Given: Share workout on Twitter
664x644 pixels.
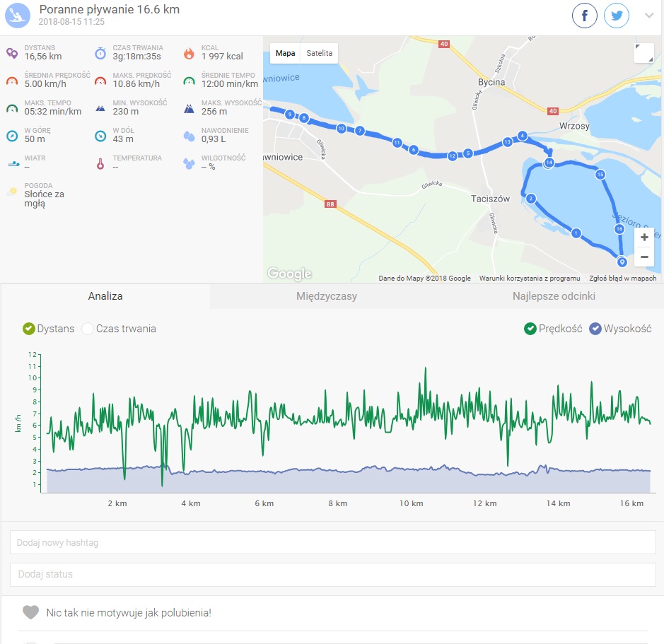Looking at the screenshot, I should pos(617,16).
